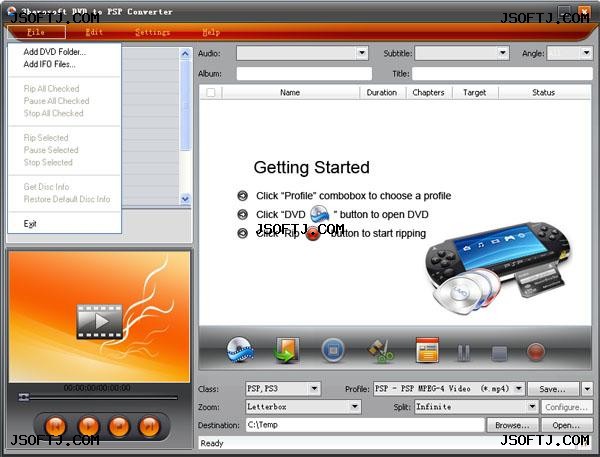Screen dimensions: 600x457
Task: Click the scissors clip/trim toolbar icon
Action: (380, 351)
